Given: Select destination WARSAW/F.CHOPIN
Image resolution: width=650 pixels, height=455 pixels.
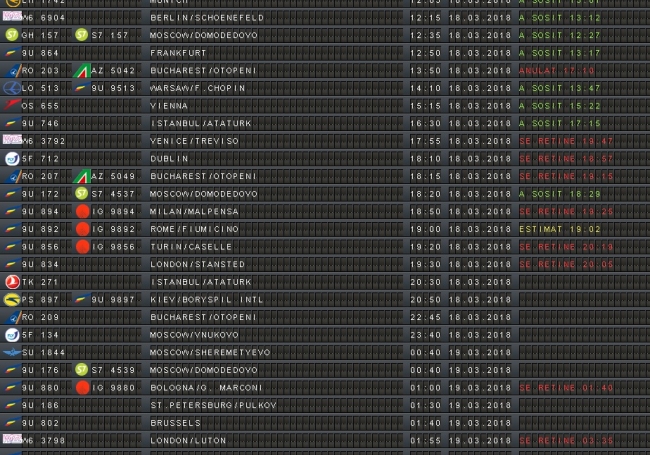Looking at the screenshot, I should [x=197, y=88].
